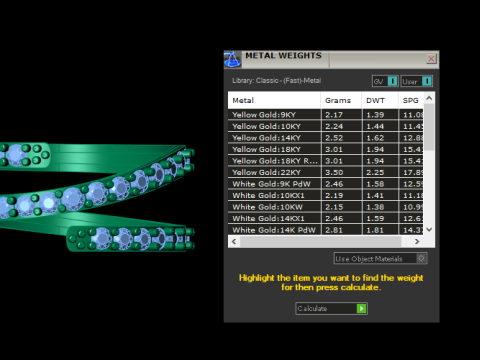Click the table's scroll down arrow
480x360 pixels.
(429, 230)
